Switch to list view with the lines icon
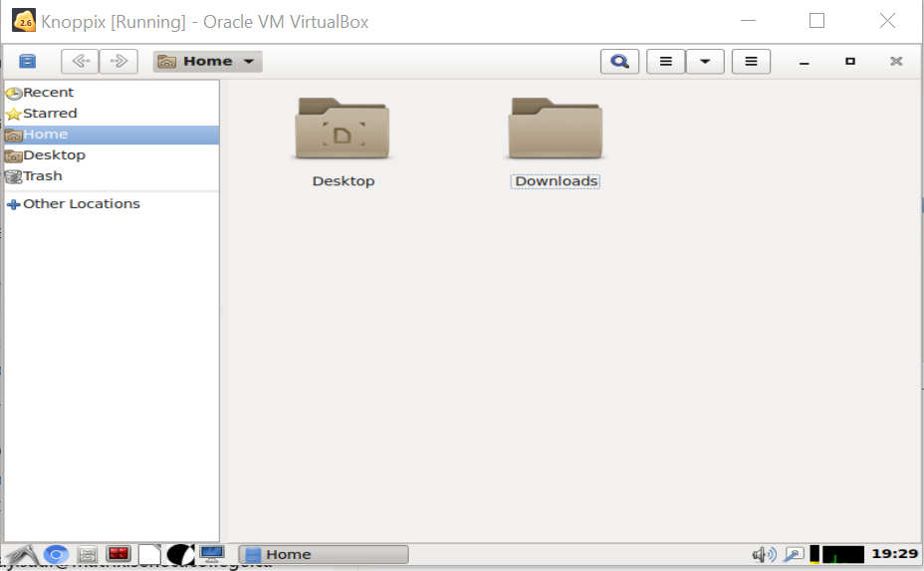This screenshot has width=924, height=571. (666, 62)
